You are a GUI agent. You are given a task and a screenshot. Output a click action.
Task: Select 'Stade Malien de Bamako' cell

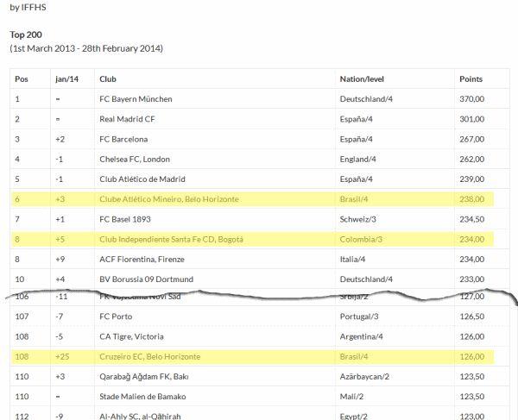point(142,397)
